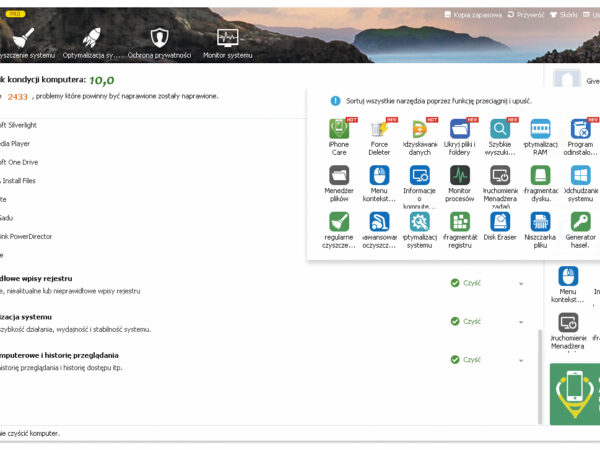The image size is (600, 450).
Task: Open the Disk Eraser tool
Action: click(500, 222)
